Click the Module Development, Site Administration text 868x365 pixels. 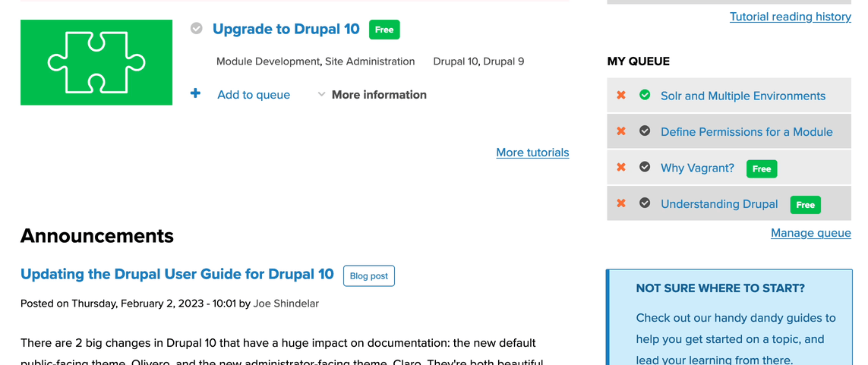(x=316, y=61)
